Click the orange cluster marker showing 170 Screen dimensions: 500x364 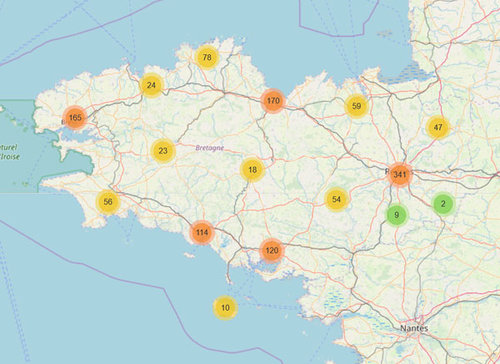(x=273, y=100)
